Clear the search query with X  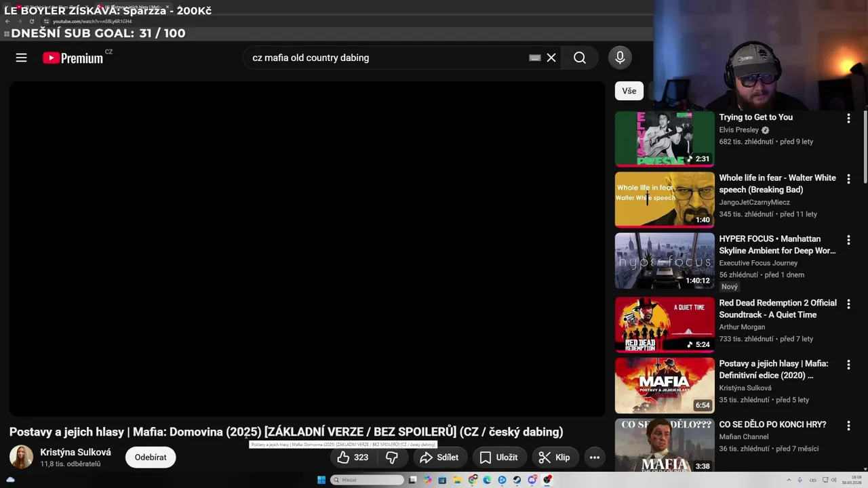551,58
